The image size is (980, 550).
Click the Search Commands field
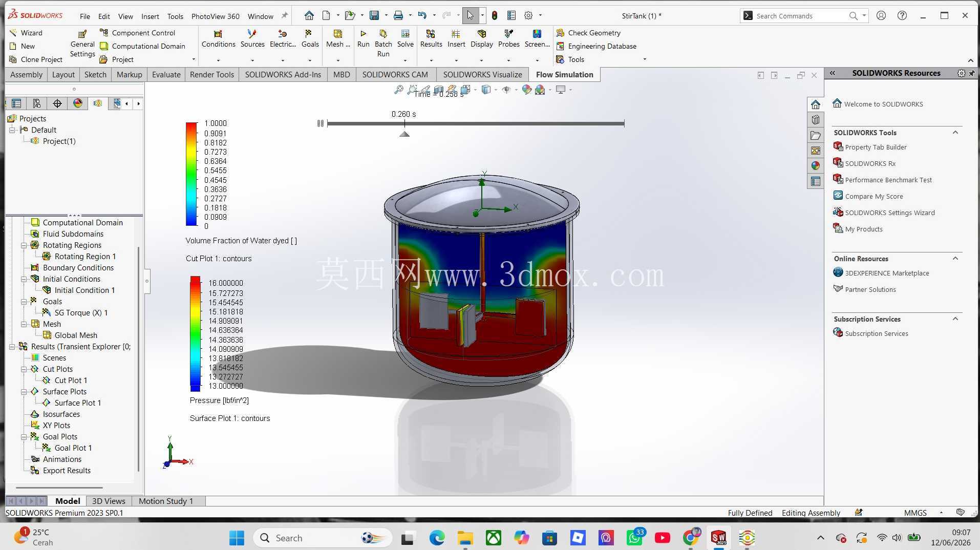(x=804, y=16)
